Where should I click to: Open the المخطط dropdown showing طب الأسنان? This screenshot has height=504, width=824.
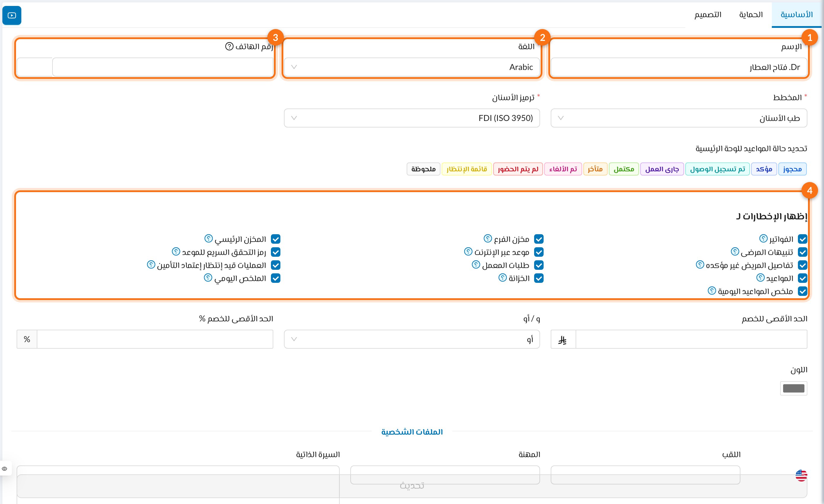tap(679, 118)
